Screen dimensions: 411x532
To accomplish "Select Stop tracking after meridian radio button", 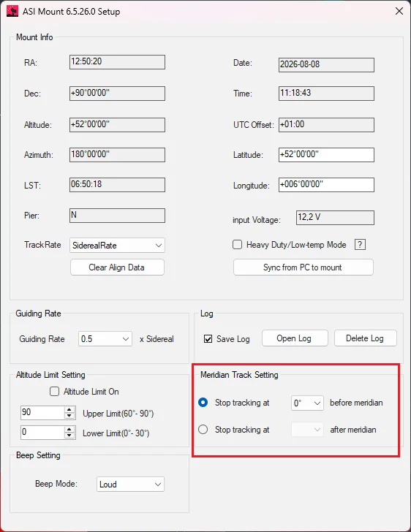I will 203,430.
